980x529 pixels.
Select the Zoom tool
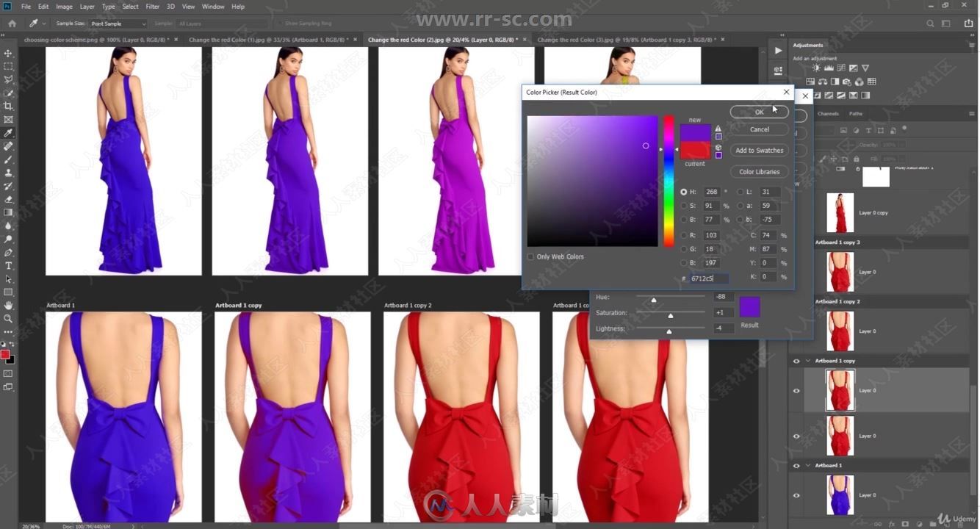(8, 318)
